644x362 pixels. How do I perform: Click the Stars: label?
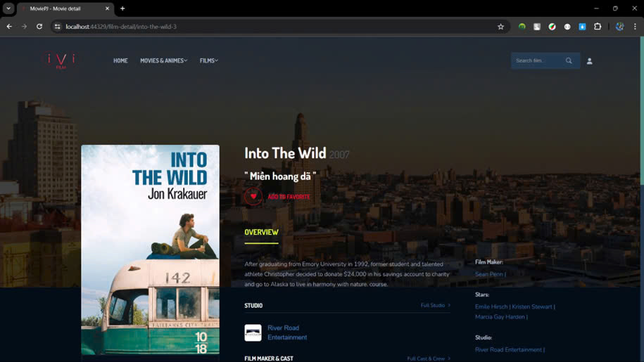coord(482,295)
